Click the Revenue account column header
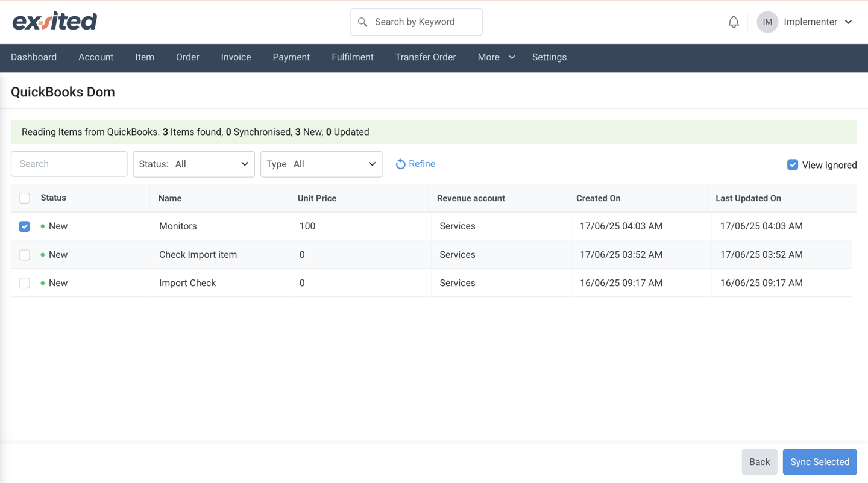Screen dimensions: 868x483 (471, 198)
